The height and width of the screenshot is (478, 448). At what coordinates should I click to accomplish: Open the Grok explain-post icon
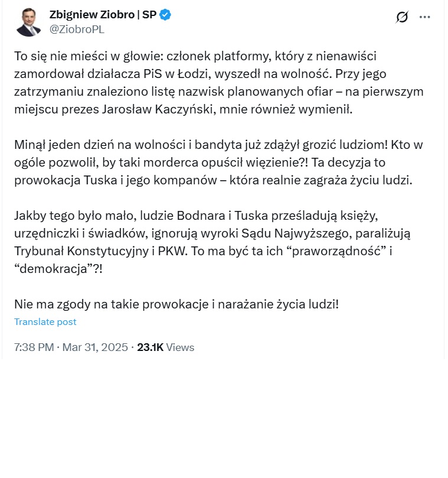pyautogui.click(x=402, y=17)
